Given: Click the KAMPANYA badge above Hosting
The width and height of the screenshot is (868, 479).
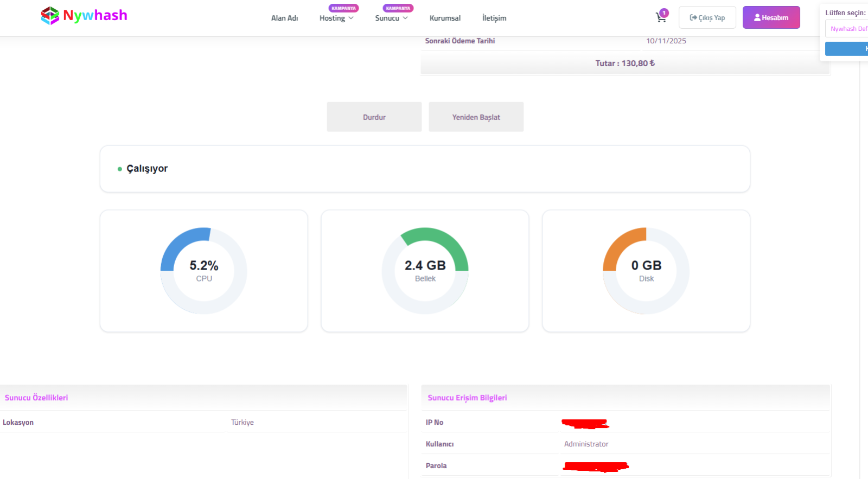Looking at the screenshot, I should tap(343, 8).
